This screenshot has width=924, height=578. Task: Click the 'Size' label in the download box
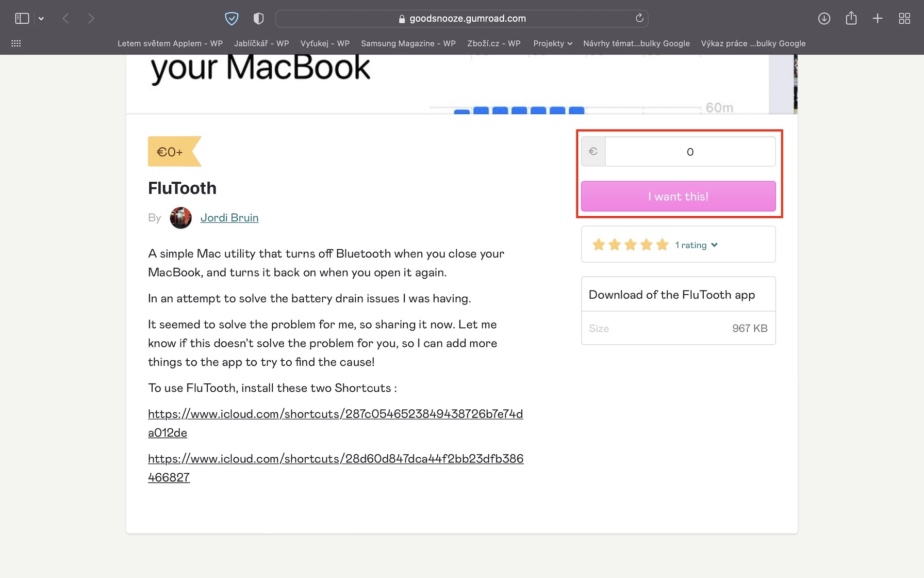point(599,328)
